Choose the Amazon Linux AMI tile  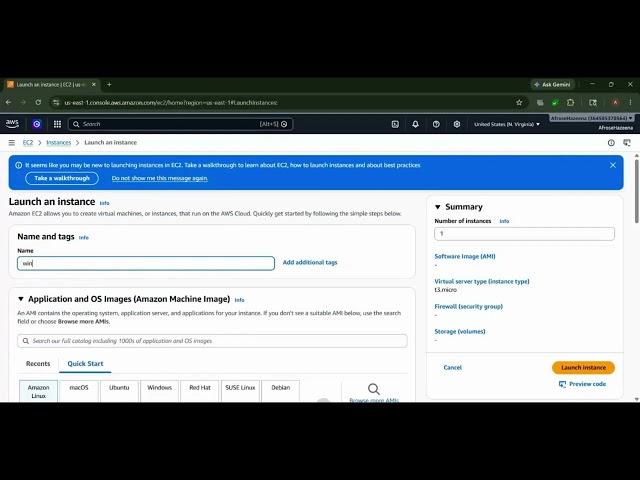coord(38,391)
